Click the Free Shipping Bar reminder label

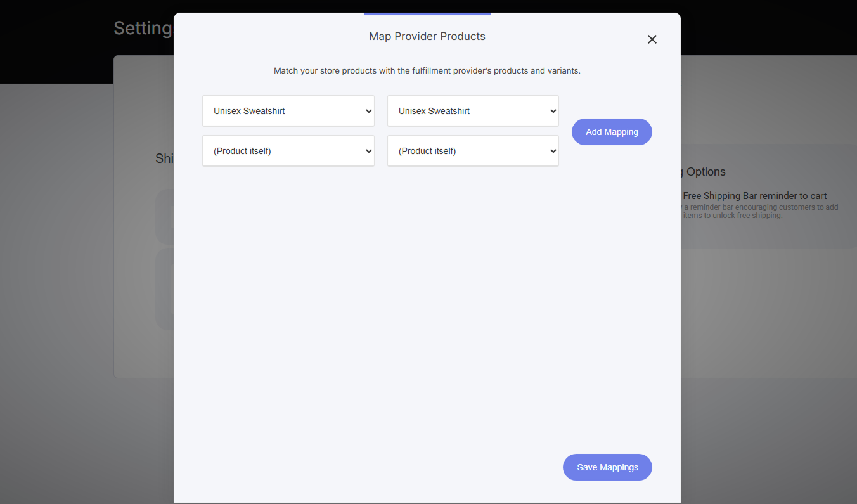coord(755,196)
